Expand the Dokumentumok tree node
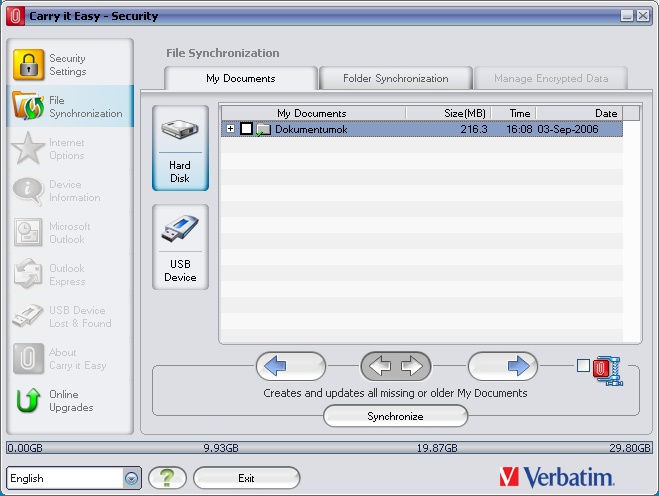The height and width of the screenshot is (496, 659). pos(230,129)
